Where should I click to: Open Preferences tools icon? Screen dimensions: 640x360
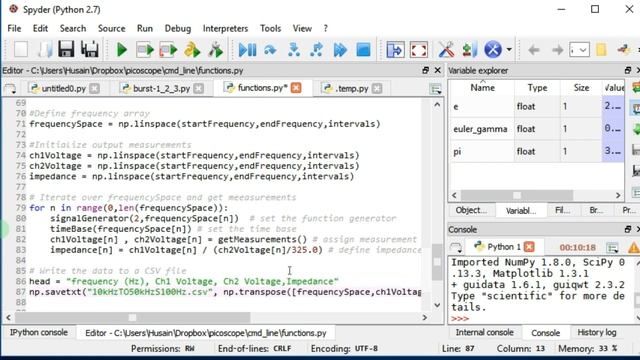click(x=446, y=50)
